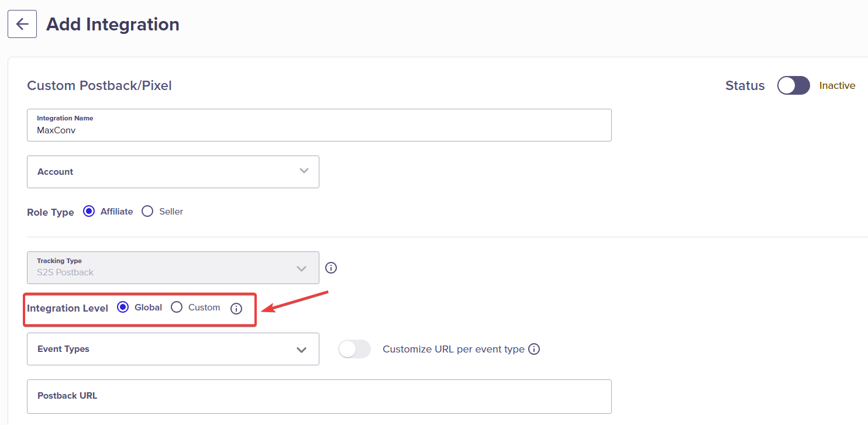
Task: Open the info icon beside Integration Level options
Action: pyautogui.click(x=236, y=309)
